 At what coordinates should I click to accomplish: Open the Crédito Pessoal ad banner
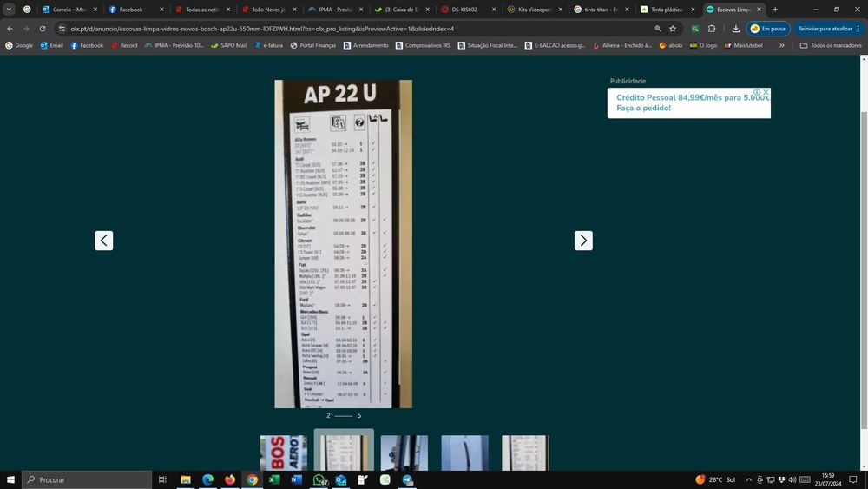point(688,103)
